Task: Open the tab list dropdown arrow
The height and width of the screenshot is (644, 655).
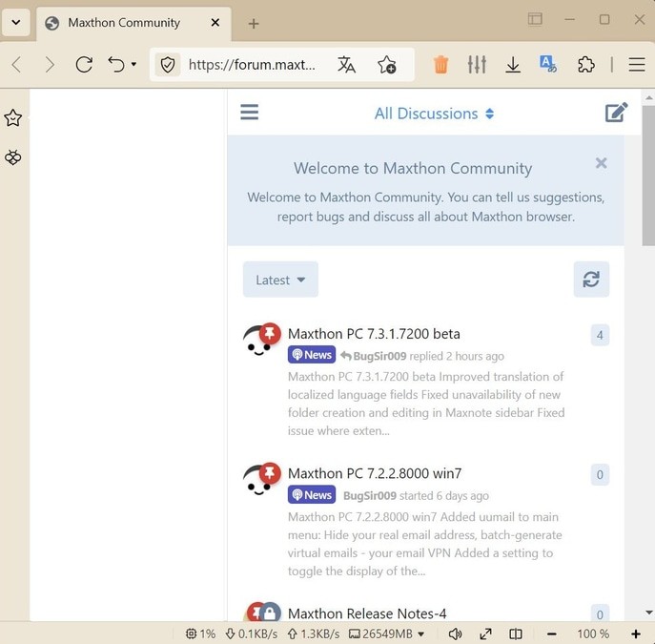Action: pyautogui.click(x=16, y=22)
